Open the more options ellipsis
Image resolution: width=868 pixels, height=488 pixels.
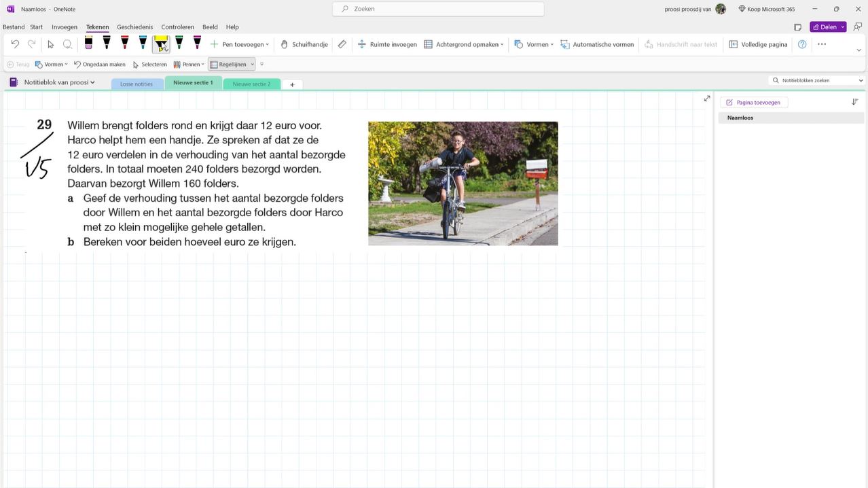822,44
